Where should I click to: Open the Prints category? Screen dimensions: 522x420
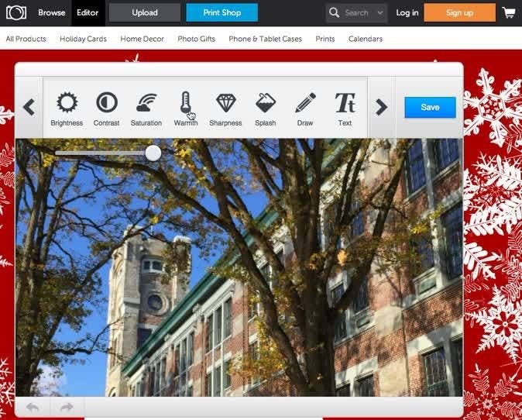325,39
